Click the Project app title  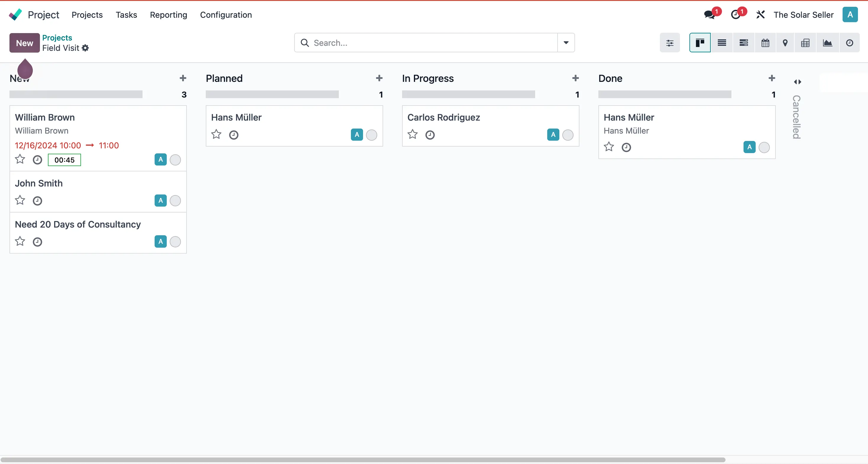point(43,14)
